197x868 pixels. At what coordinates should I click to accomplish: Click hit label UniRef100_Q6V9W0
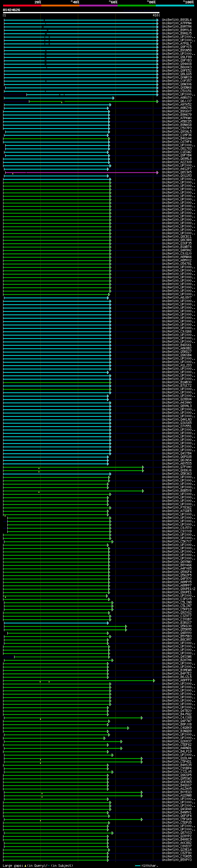pyautogui.click(x=177, y=562)
